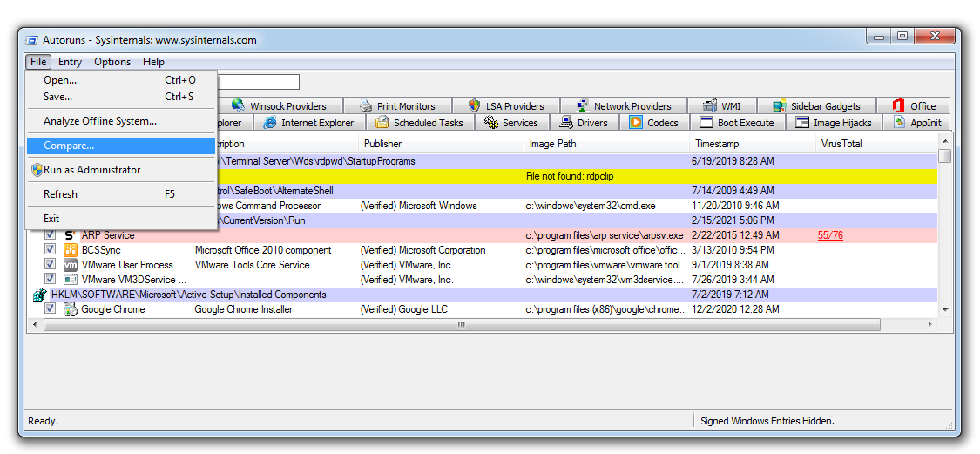Open the Entry menu
Image resolution: width=980 pixels, height=454 pixels.
(70, 61)
